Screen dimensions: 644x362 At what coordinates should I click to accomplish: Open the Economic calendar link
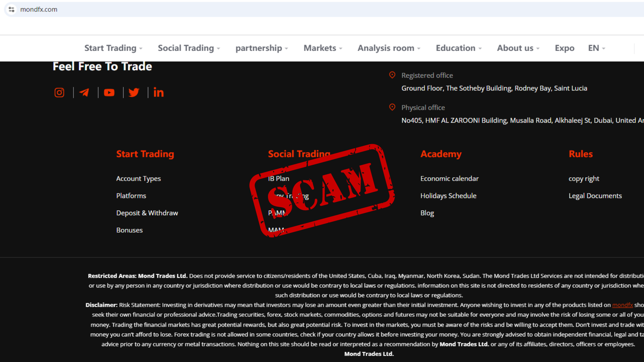pos(449,179)
